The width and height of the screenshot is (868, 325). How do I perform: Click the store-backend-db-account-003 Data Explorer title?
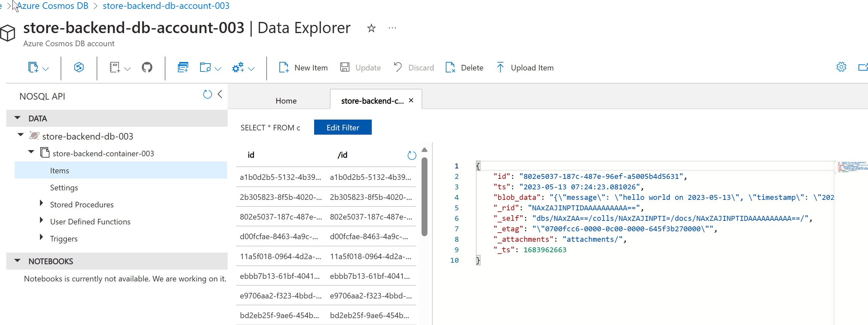point(187,28)
